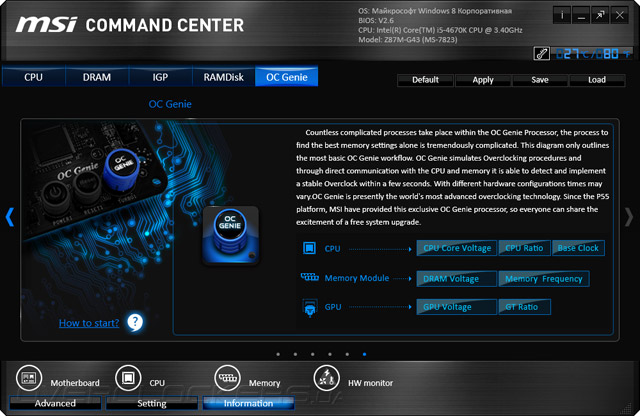Click the CPU chip icon in diagram

click(309, 248)
